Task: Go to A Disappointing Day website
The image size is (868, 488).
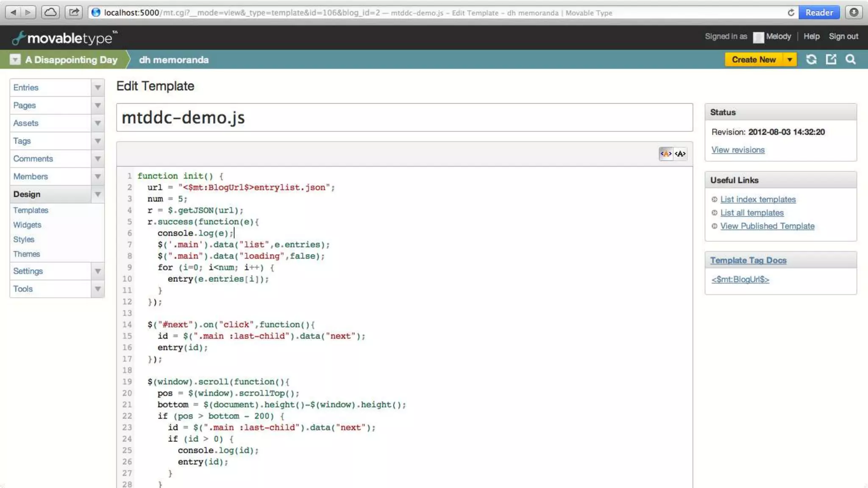Action: (71, 60)
